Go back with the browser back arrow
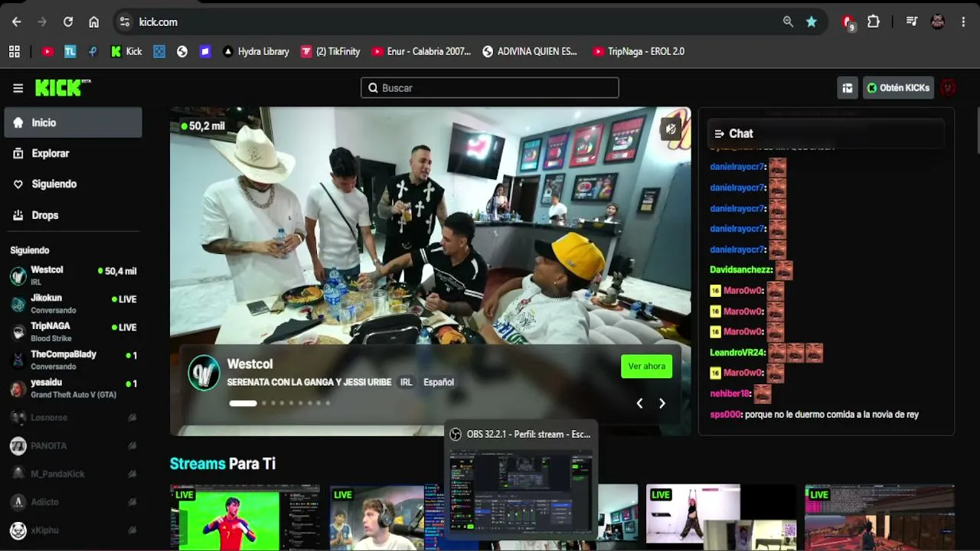Viewport: 980px width, 551px height. click(x=17, y=22)
